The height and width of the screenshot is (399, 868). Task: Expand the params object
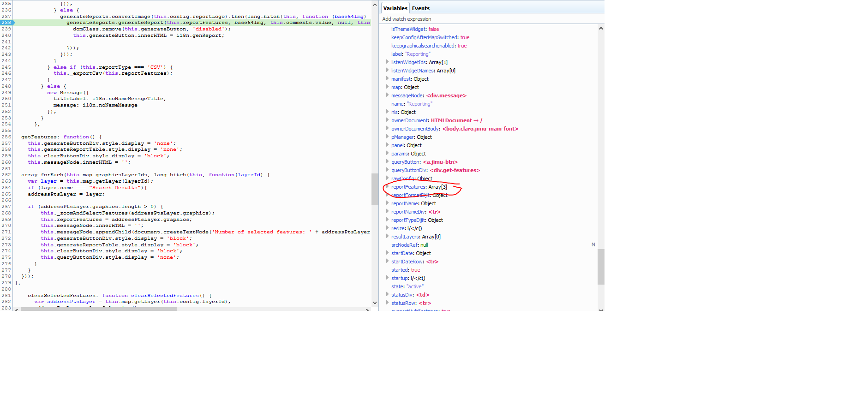click(x=387, y=153)
